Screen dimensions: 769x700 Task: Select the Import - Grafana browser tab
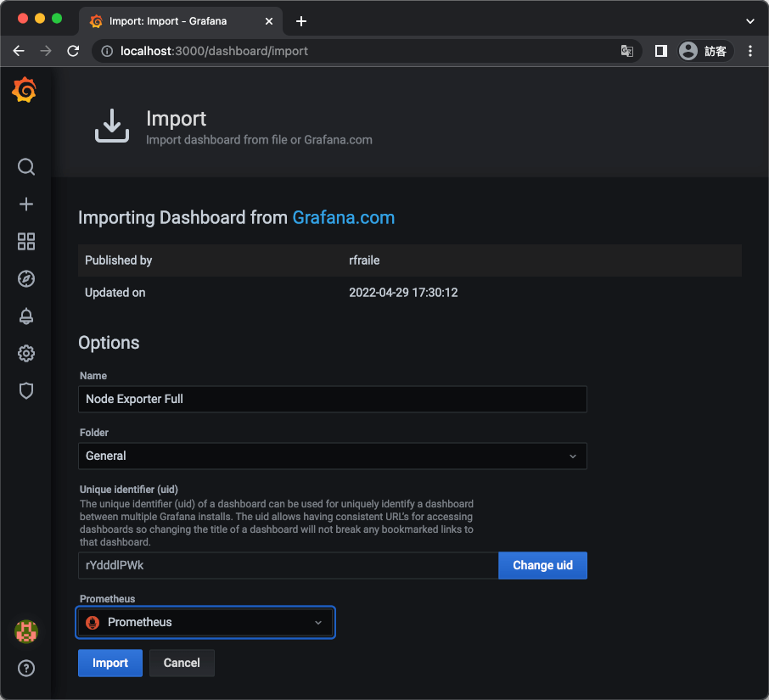pyautogui.click(x=181, y=21)
